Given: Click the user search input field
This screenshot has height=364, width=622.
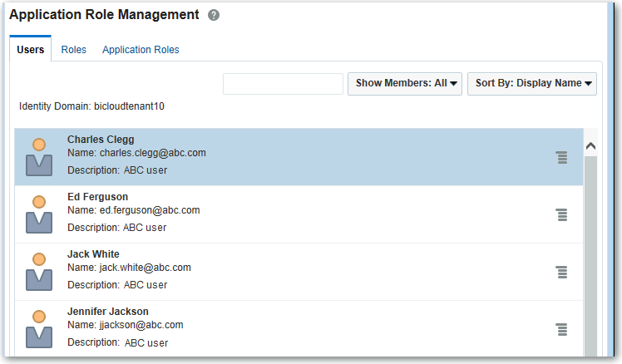Looking at the screenshot, I should tap(283, 84).
